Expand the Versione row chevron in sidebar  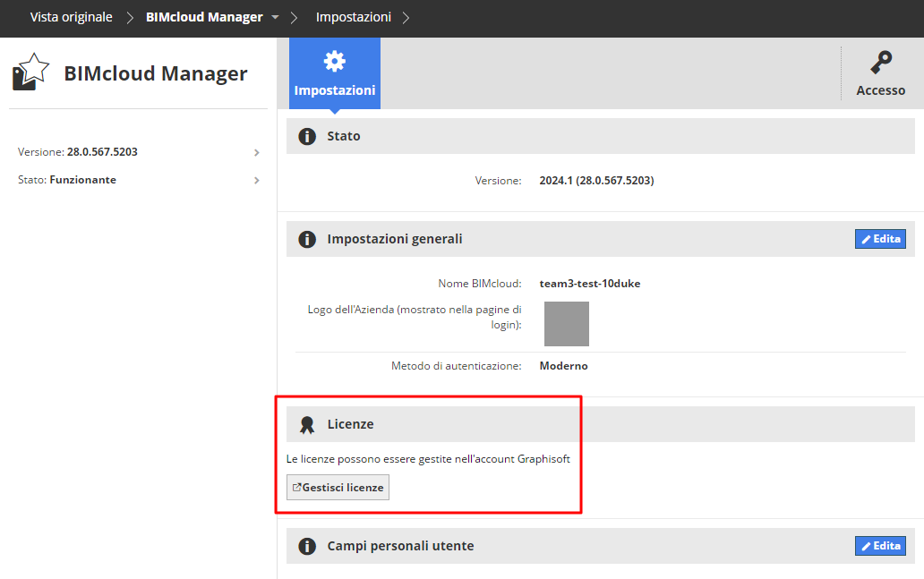point(257,152)
